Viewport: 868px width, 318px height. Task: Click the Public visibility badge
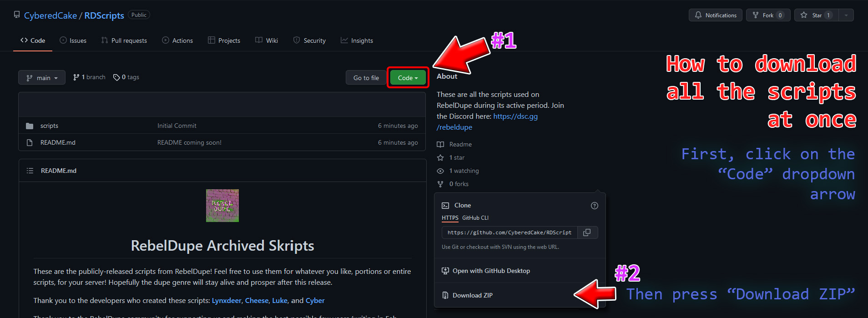pyautogui.click(x=139, y=15)
